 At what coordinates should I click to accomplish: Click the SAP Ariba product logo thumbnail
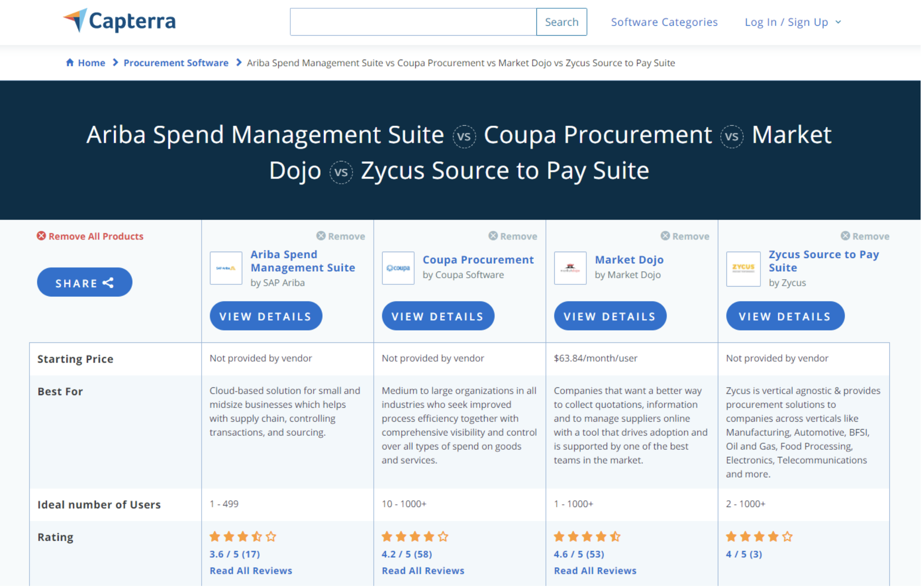pos(226,268)
